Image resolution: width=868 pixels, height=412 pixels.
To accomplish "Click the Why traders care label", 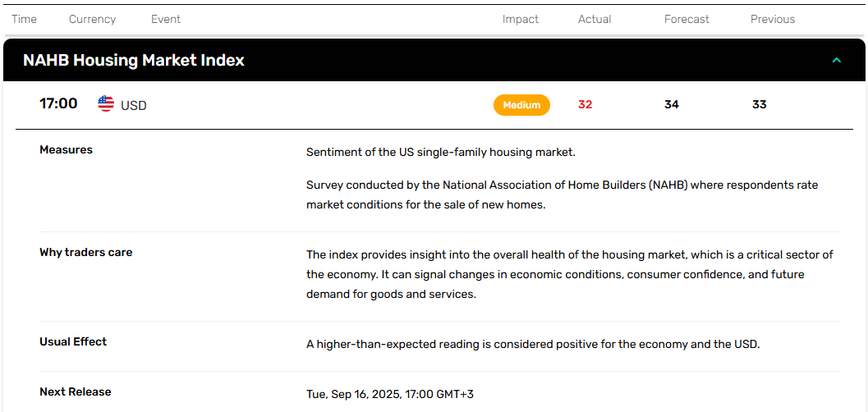I will pyautogui.click(x=85, y=253).
